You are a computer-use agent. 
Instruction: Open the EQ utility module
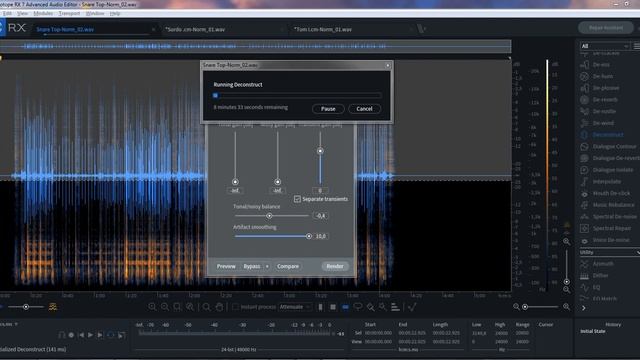(596, 288)
